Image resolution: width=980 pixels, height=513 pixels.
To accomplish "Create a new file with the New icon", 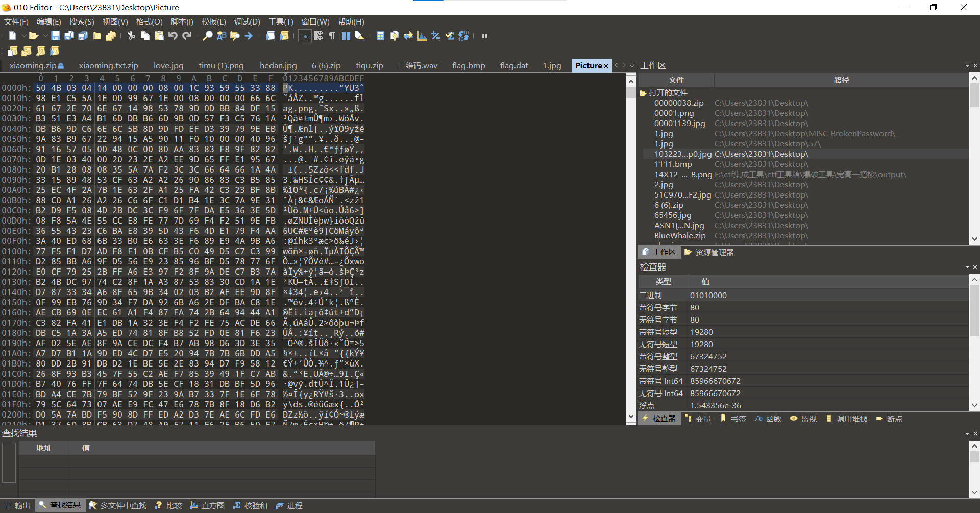I will click(x=13, y=36).
